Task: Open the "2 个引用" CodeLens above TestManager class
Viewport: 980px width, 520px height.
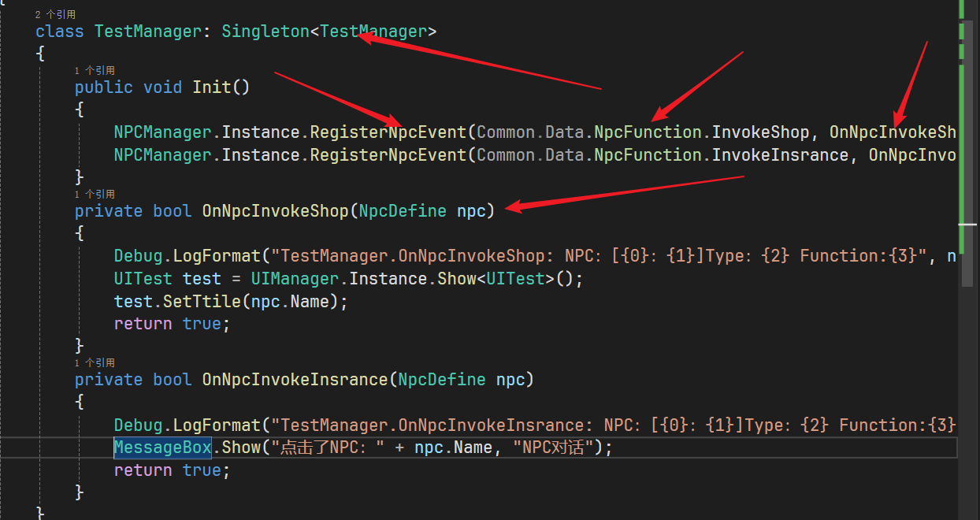Action: click(x=56, y=14)
